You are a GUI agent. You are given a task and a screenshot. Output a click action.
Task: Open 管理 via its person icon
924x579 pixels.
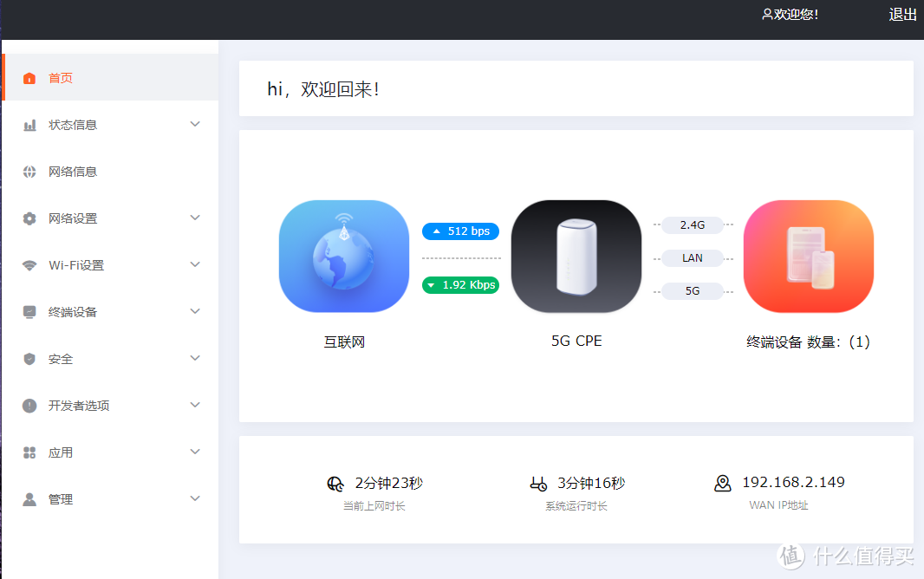[29, 498]
